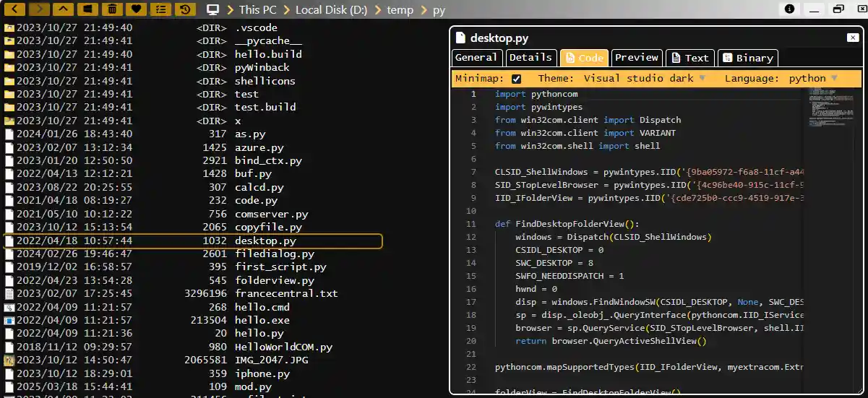
Task: Open the info (i) button in title bar
Action: coord(789,9)
